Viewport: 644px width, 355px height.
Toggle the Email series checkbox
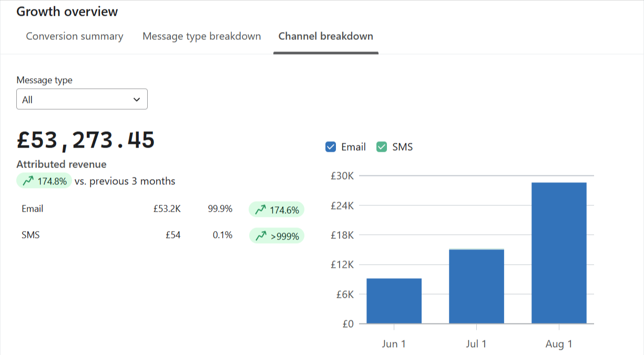tap(331, 147)
